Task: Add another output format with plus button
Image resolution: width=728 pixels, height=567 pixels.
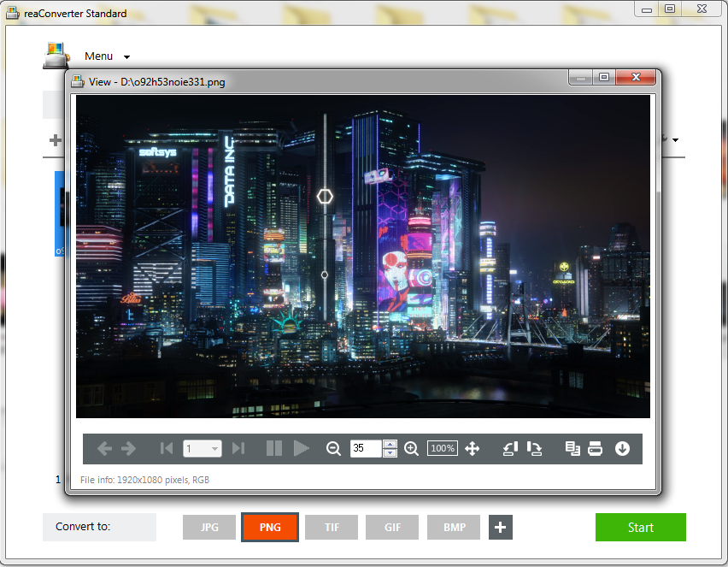Action: [501, 527]
